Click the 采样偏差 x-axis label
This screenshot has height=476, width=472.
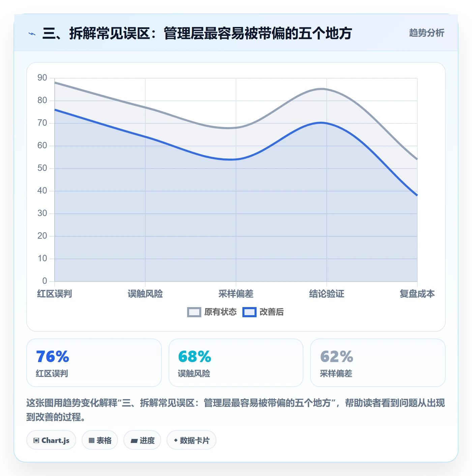click(236, 294)
